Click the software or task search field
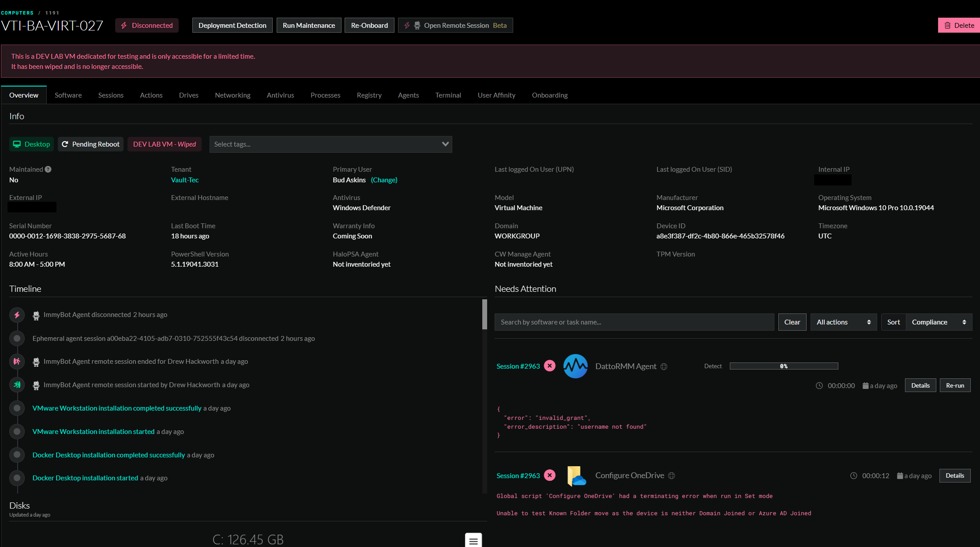Image resolution: width=980 pixels, height=547 pixels. coord(634,322)
